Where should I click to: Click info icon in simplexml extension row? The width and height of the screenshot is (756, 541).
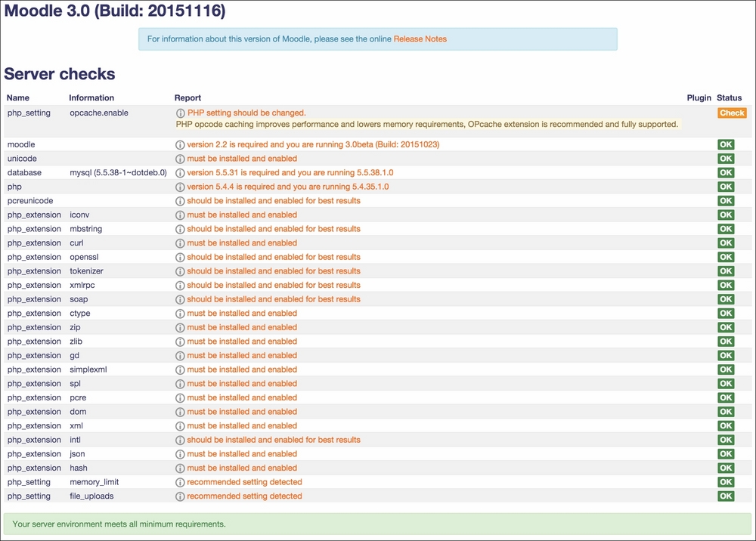[x=180, y=369]
